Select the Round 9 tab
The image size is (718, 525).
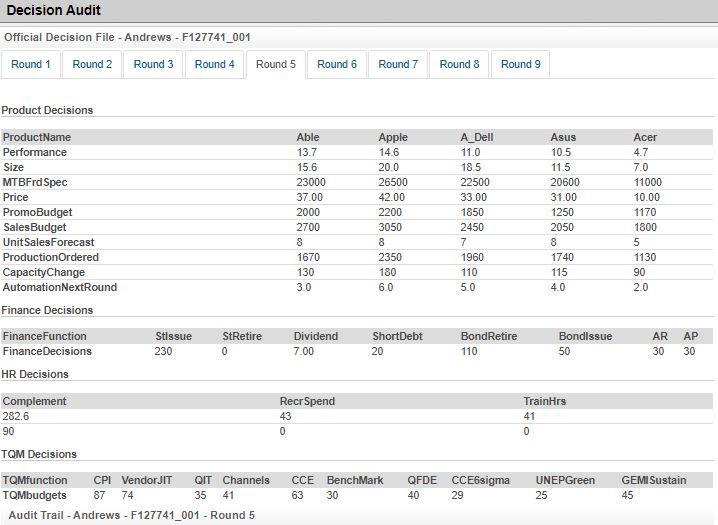(x=520, y=64)
